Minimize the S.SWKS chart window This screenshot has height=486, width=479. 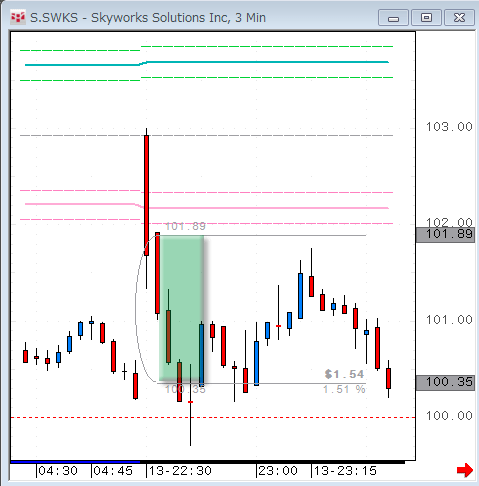pos(393,18)
